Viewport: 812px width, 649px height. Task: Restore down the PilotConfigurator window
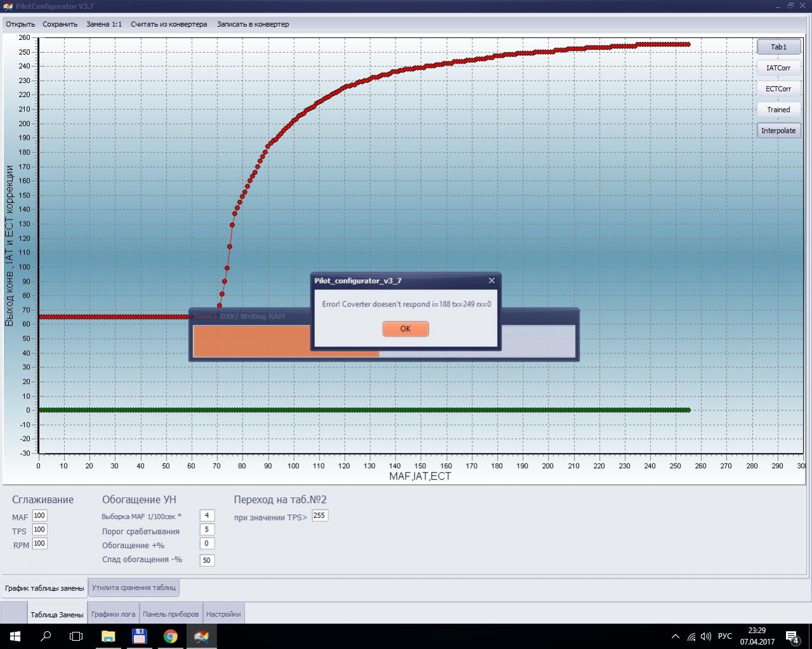790,6
